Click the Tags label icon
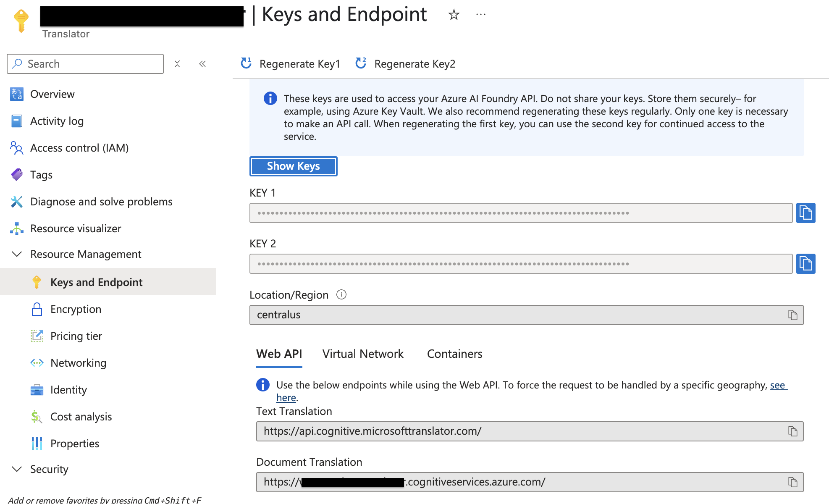The height and width of the screenshot is (504, 829). (17, 175)
